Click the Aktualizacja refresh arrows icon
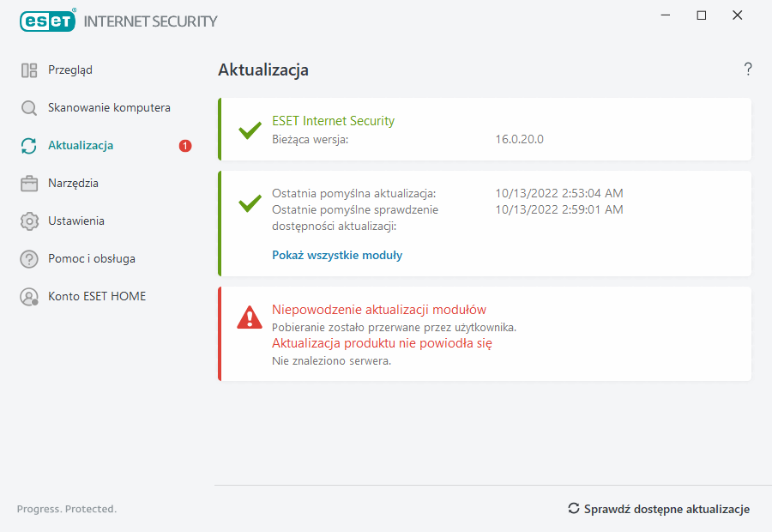This screenshot has width=772, height=532. 29,146
